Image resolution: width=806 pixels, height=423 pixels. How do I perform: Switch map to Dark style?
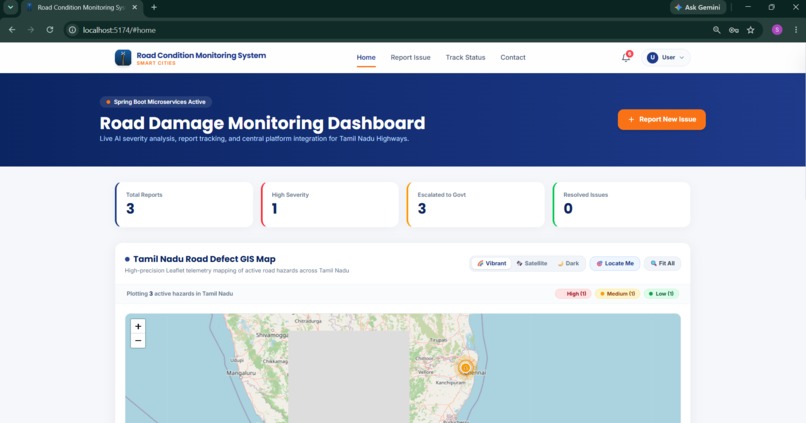tap(569, 263)
